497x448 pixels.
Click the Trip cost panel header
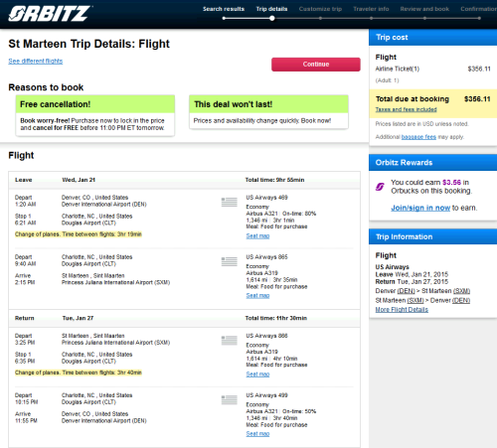pos(432,37)
